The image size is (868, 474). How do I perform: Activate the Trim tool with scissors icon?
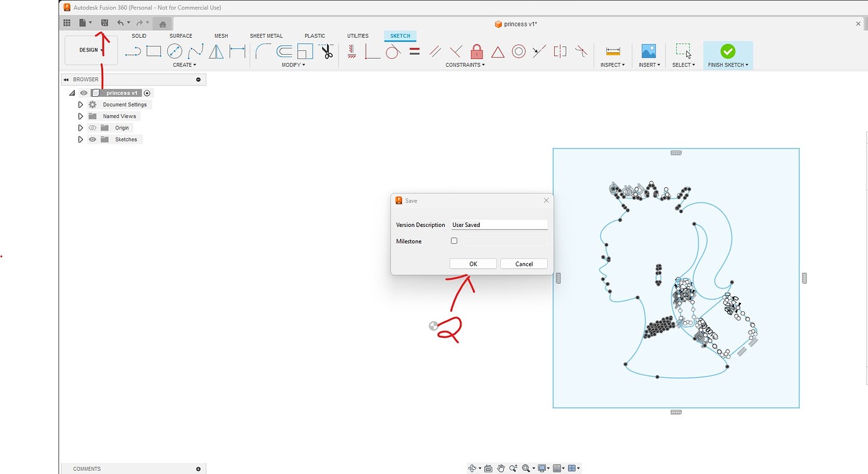point(326,52)
